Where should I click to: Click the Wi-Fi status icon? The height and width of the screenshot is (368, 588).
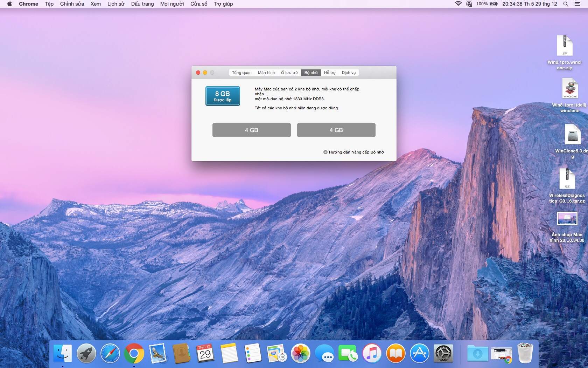tap(458, 4)
